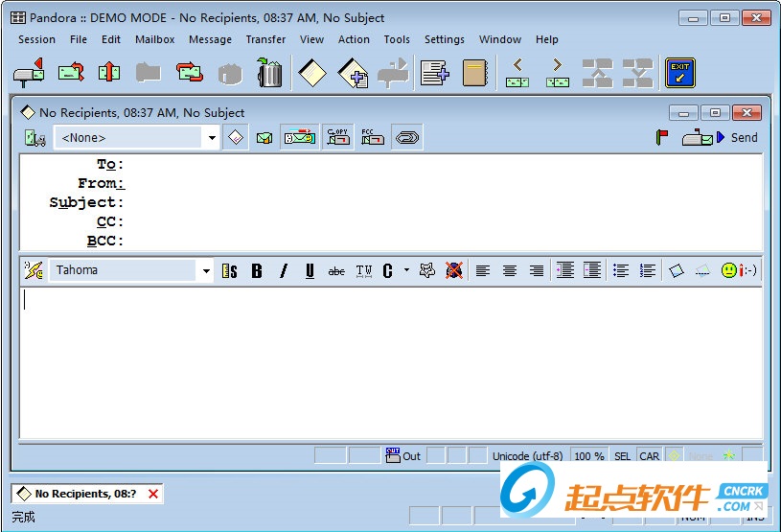Open the Tahoma font dropdown
The width and height of the screenshot is (781, 532).
206,271
